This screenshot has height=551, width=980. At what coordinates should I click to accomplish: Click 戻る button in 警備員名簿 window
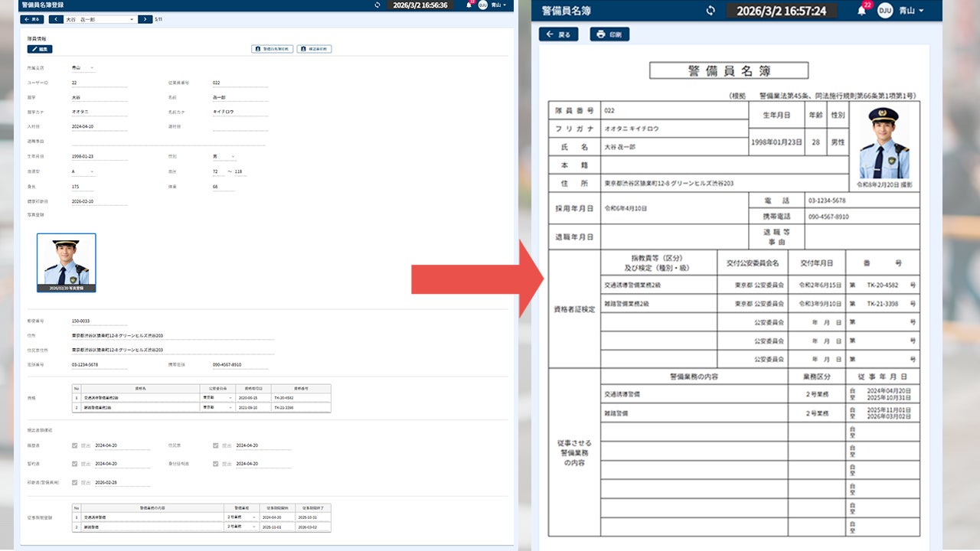[559, 34]
